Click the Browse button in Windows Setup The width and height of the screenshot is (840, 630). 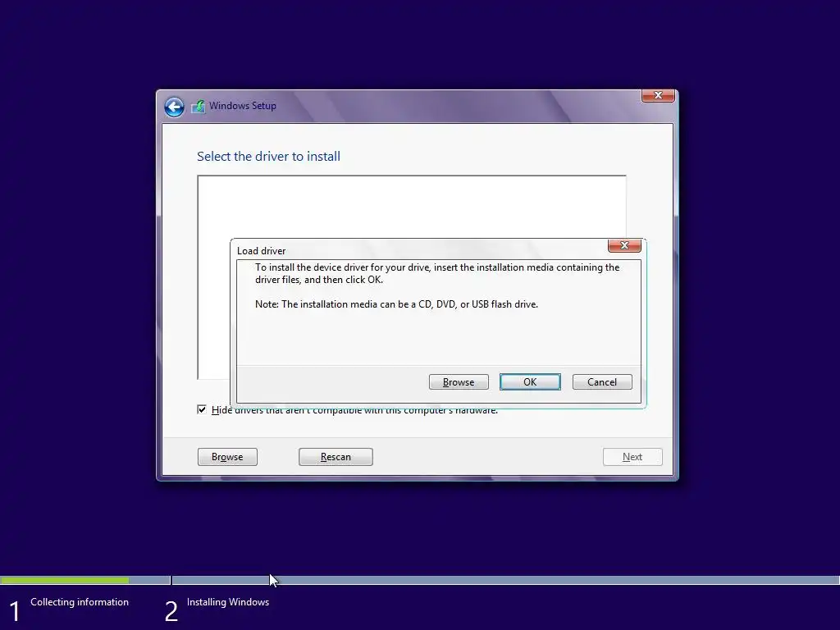[x=227, y=457]
